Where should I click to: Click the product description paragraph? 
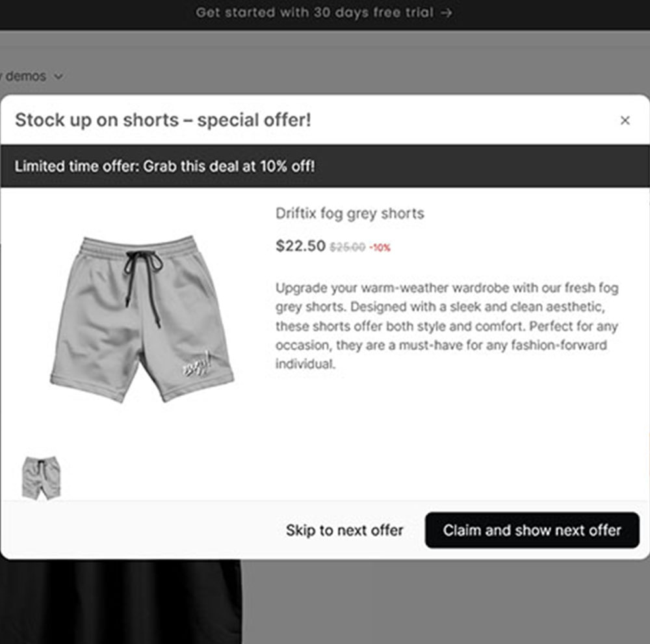point(447,326)
